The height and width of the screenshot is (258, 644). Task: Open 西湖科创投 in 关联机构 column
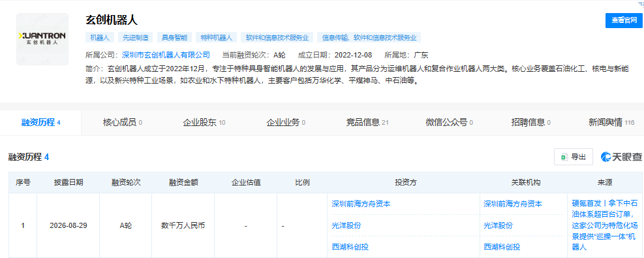tap(502, 247)
